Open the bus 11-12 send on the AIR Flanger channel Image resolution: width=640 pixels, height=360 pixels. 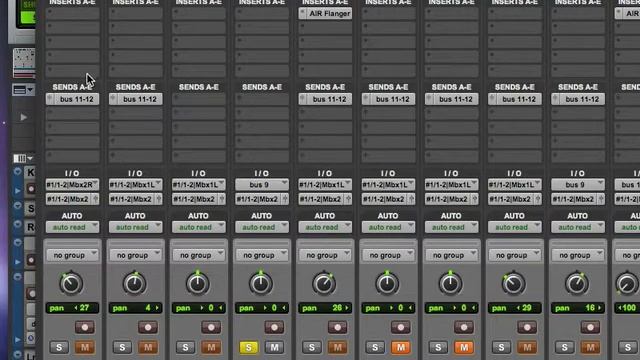[x=325, y=99]
